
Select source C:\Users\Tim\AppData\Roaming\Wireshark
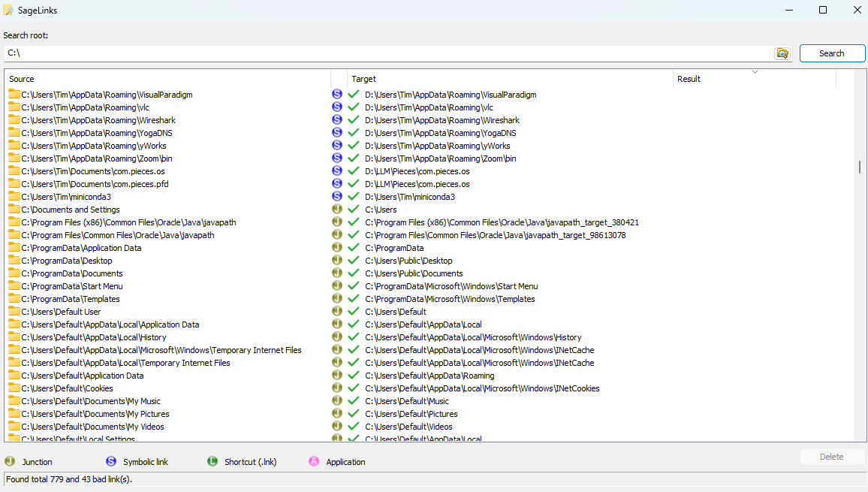(98, 120)
